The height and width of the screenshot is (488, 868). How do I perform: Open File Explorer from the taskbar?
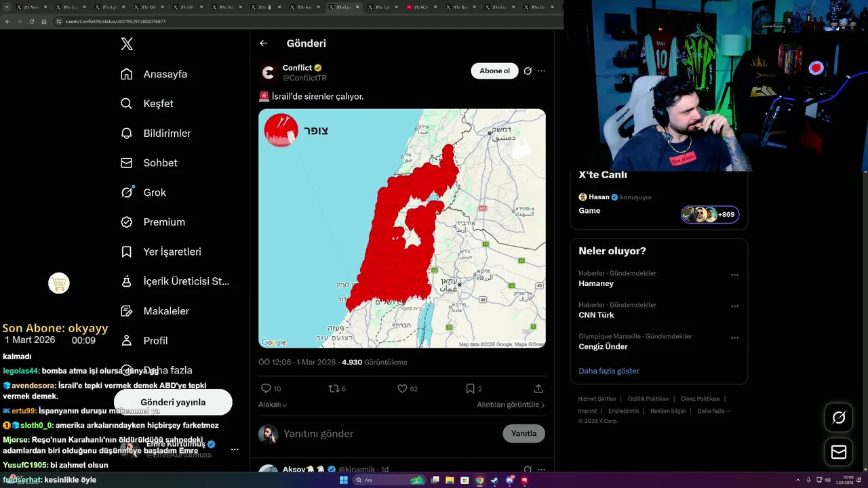(x=450, y=481)
